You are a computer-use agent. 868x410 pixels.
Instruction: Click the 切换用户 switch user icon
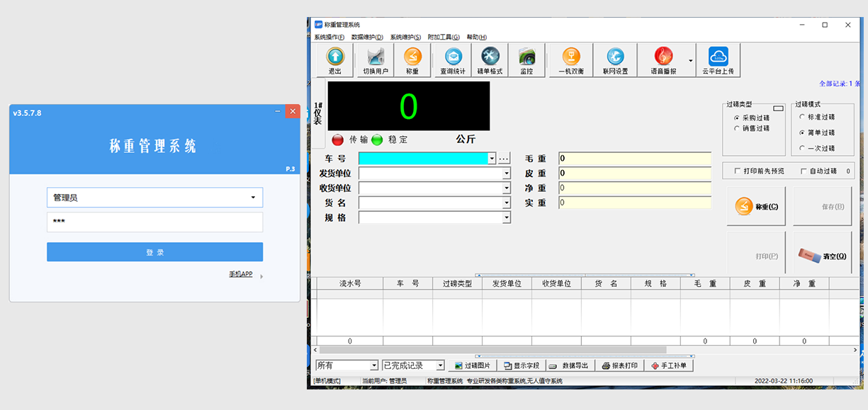[376, 60]
